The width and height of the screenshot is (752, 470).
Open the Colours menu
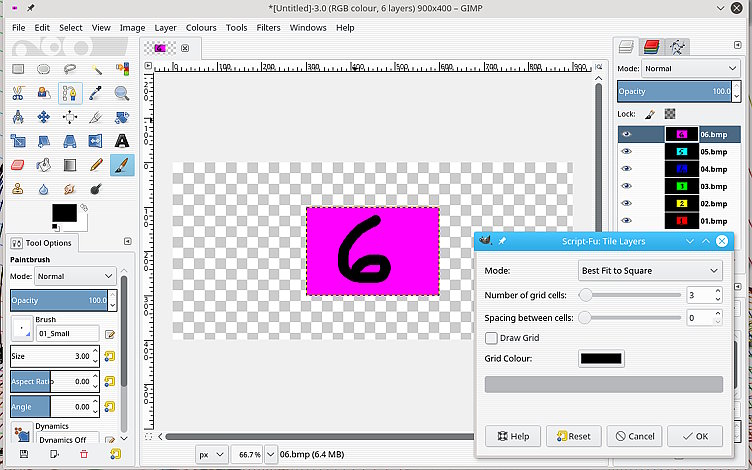pos(201,27)
